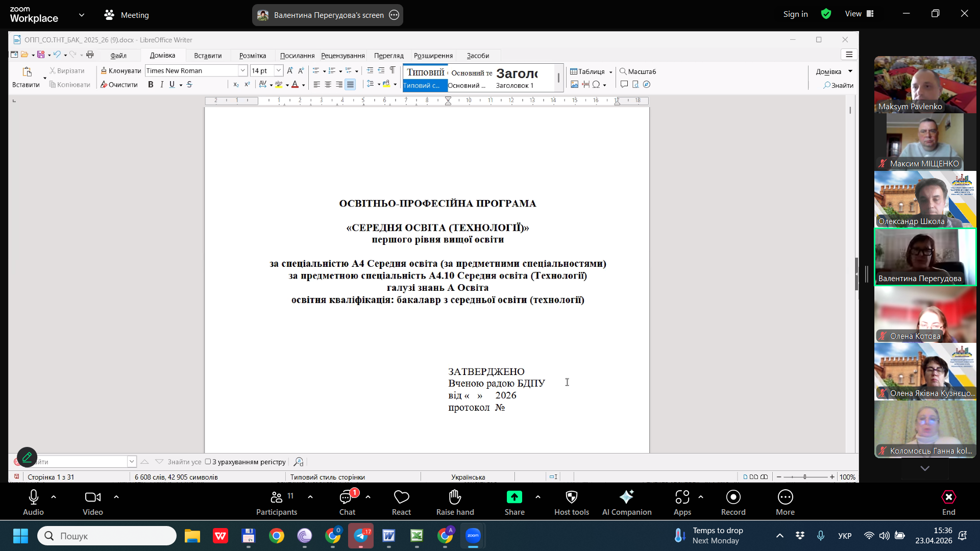Toggle formatting marks pilcrow button
Image resolution: width=980 pixels, height=551 pixels.
(393, 70)
